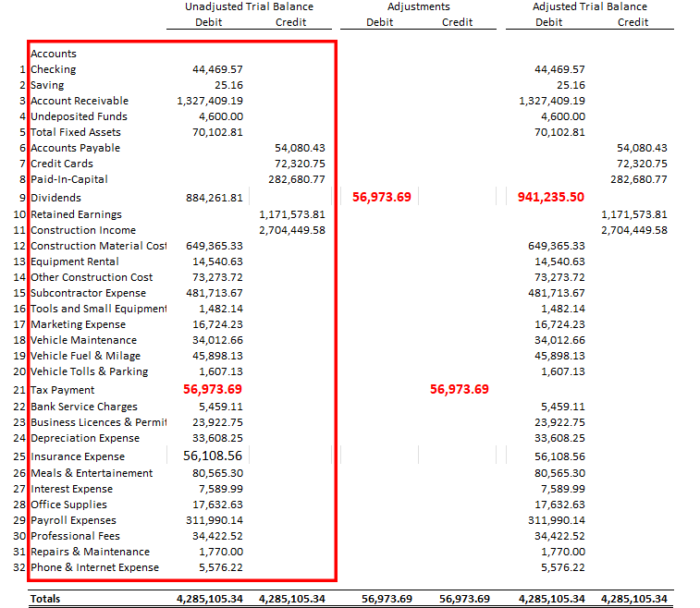Select adjusted debit 44,469.57 for Checking
This screenshot has width=700, height=608.
[559, 69]
